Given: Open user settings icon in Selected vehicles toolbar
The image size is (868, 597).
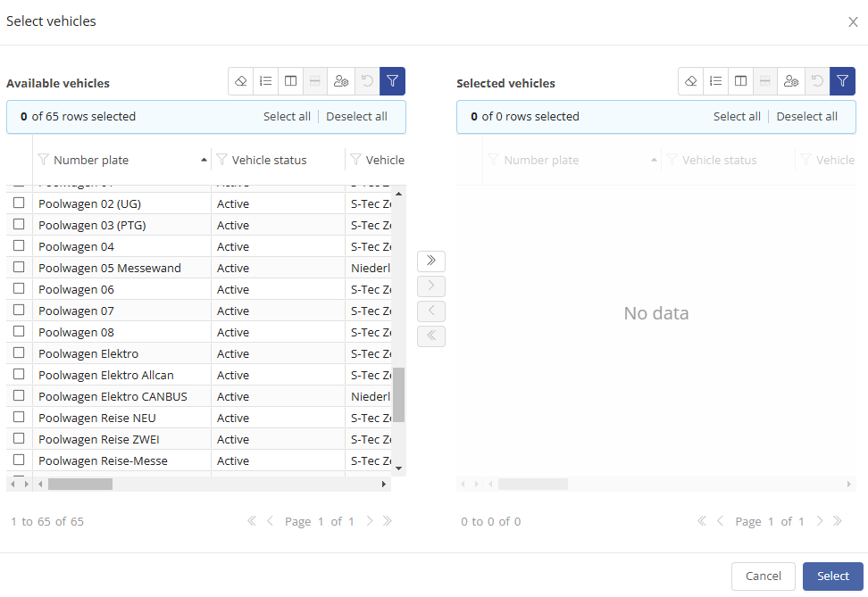Looking at the screenshot, I should (790, 81).
